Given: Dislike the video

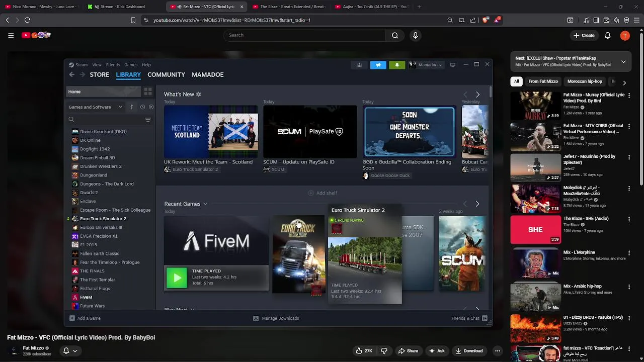Looking at the screenshot, I should click(x=384, y=351).
